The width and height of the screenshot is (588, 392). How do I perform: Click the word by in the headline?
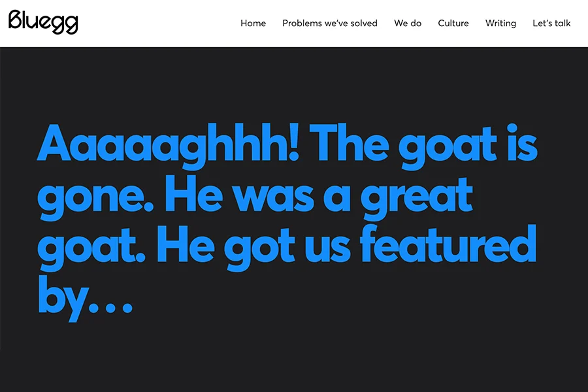[x=61, y=298]
